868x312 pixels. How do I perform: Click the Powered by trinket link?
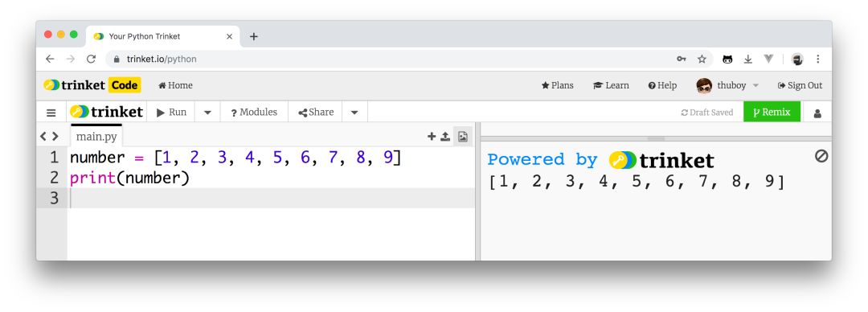coord(600,160)
